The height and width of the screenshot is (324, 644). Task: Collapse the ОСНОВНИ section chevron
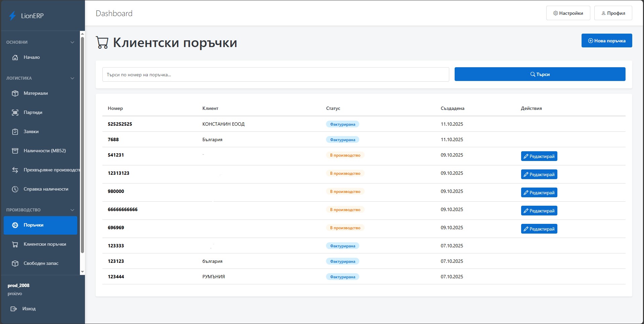(x=72, y=42)
